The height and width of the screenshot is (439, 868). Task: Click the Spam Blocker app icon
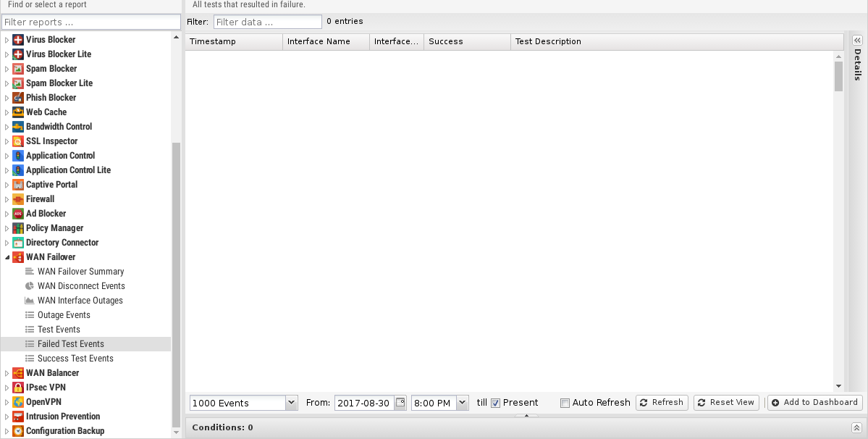[x=17, y=69]
